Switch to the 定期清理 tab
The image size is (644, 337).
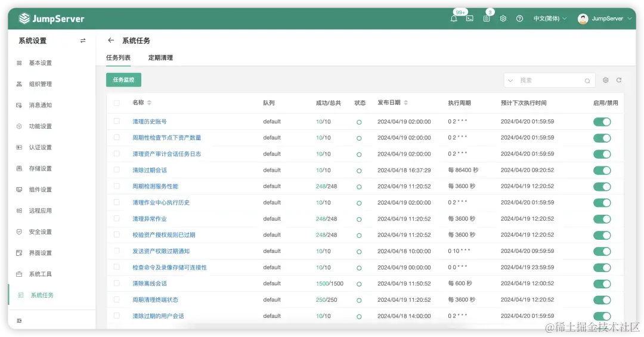[x=160, y=57]
